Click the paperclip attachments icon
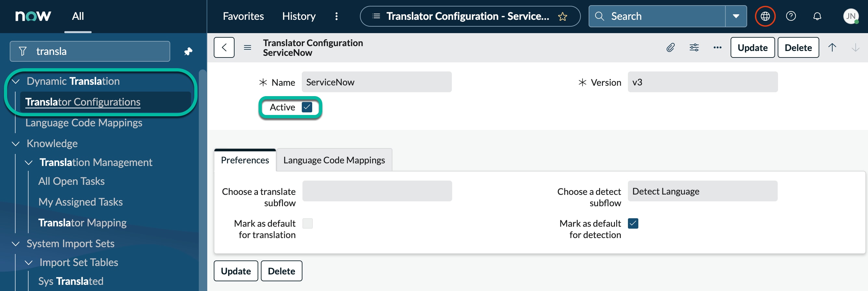 pyautogui.click(x=670, y=47)
